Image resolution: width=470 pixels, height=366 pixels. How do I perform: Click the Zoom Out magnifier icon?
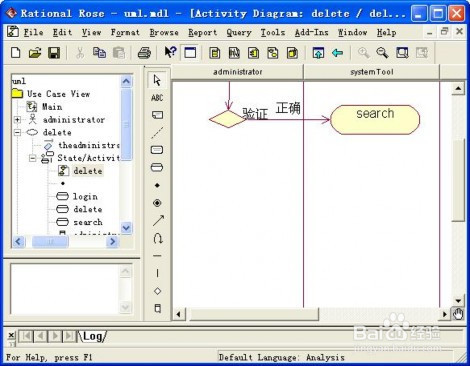[x=382, y=53]
